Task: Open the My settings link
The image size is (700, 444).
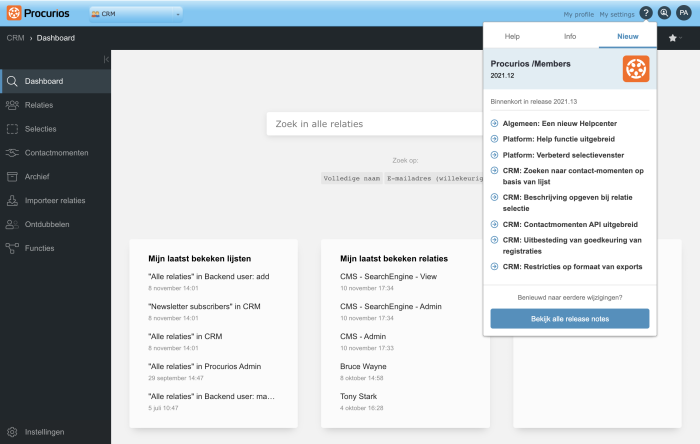Action: (x=617, y=14)
